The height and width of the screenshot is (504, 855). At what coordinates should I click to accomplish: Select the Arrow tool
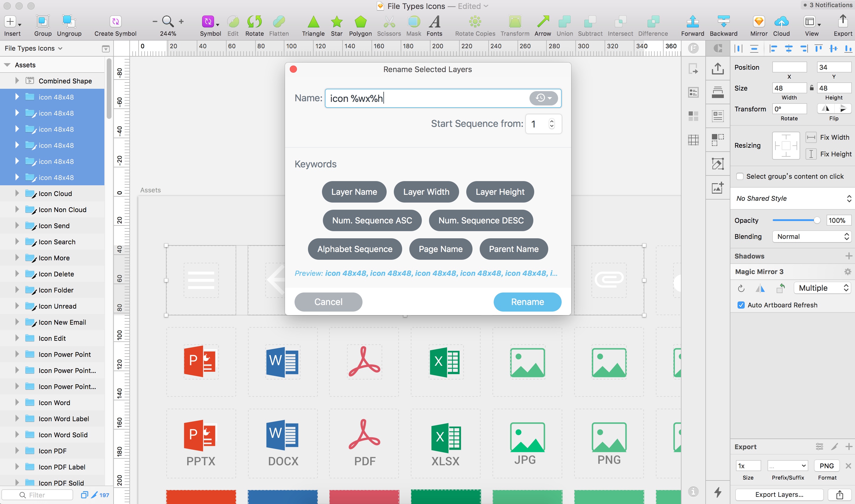pos(543,22)
